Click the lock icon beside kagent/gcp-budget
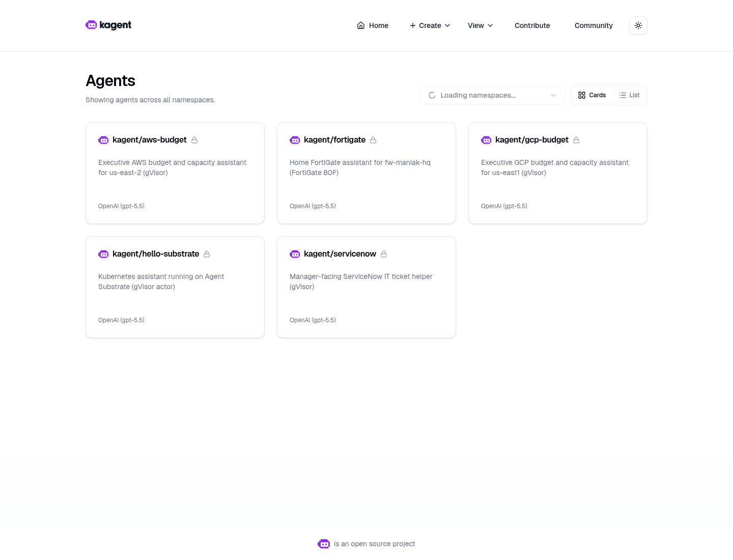This screenshot has width=733, height=560. pos(576,140)
